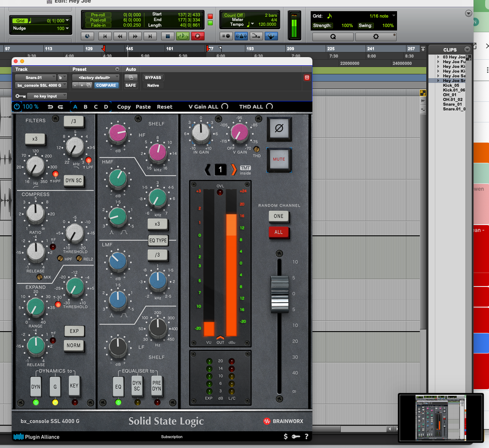Select plugin setting slot C

96,107
